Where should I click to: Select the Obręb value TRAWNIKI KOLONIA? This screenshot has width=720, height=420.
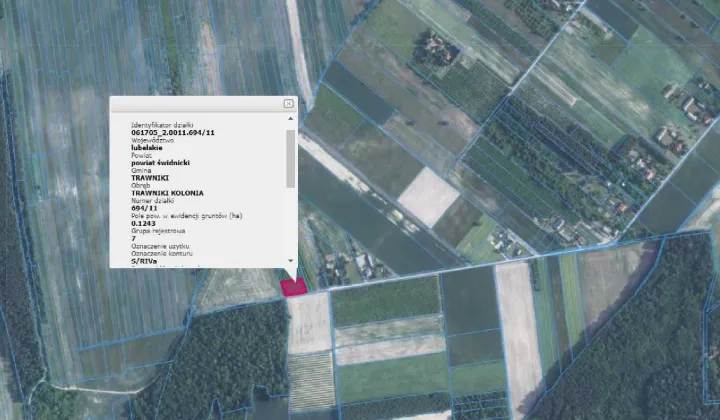167,193
